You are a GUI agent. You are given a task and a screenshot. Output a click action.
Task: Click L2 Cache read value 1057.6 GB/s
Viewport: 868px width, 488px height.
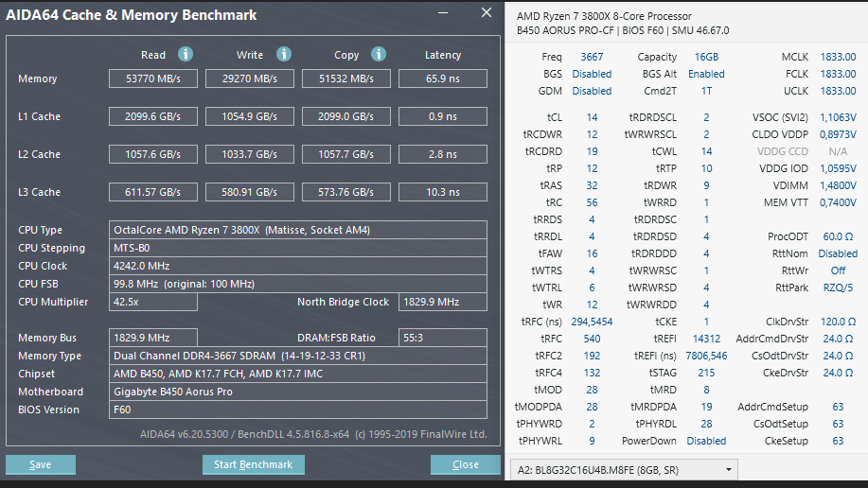[x=153, y=154]
